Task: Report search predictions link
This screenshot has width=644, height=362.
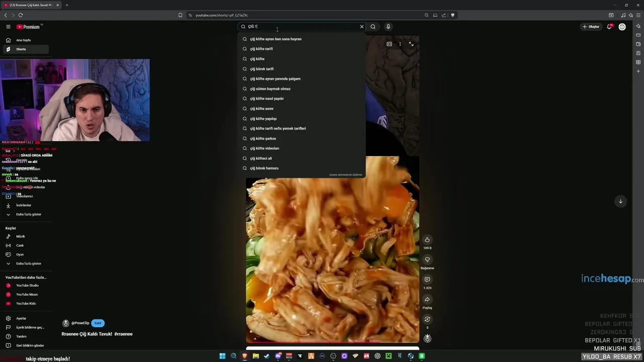Action: pyautogui.click(x=346, y=175)
